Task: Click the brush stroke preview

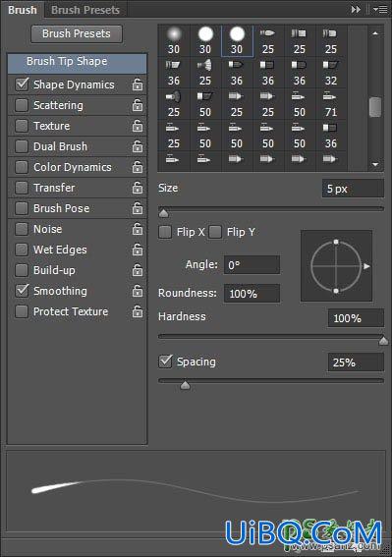Action: point(196,491)
